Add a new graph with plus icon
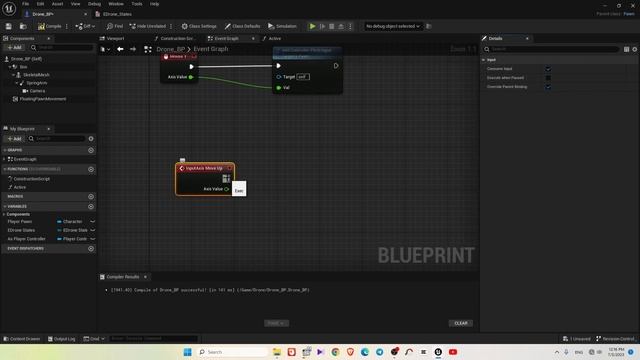The image size is (640, 360). click(x=91, y=150)
